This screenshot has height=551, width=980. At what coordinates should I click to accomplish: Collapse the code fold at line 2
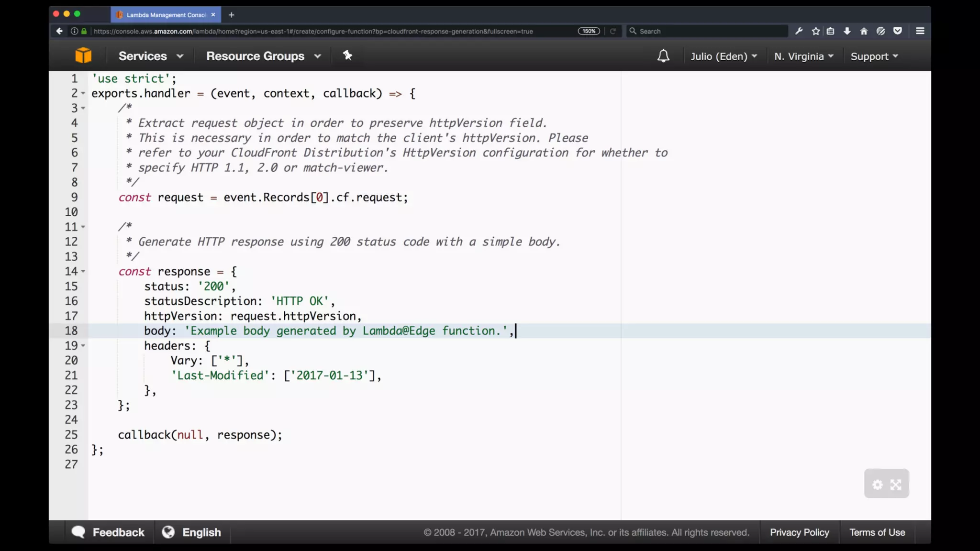pyautogui.click(x=83, y=93)
